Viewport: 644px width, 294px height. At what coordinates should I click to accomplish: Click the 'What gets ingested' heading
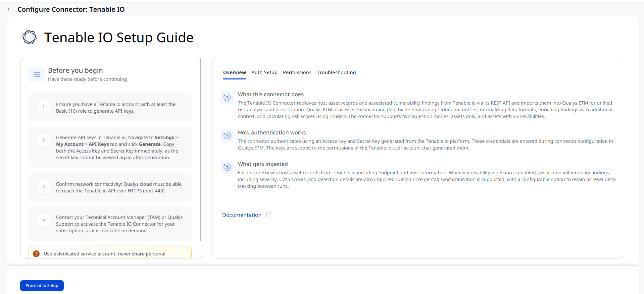point(263,164)
